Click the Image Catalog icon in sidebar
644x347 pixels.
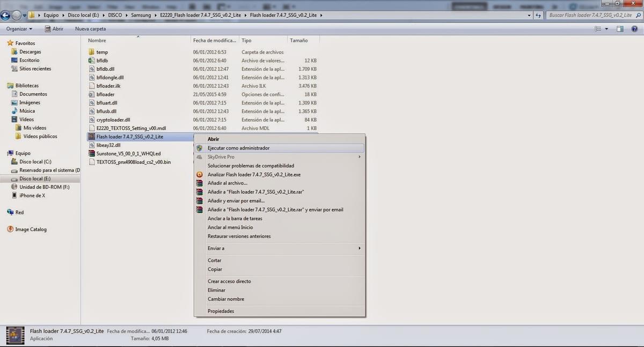10,230
